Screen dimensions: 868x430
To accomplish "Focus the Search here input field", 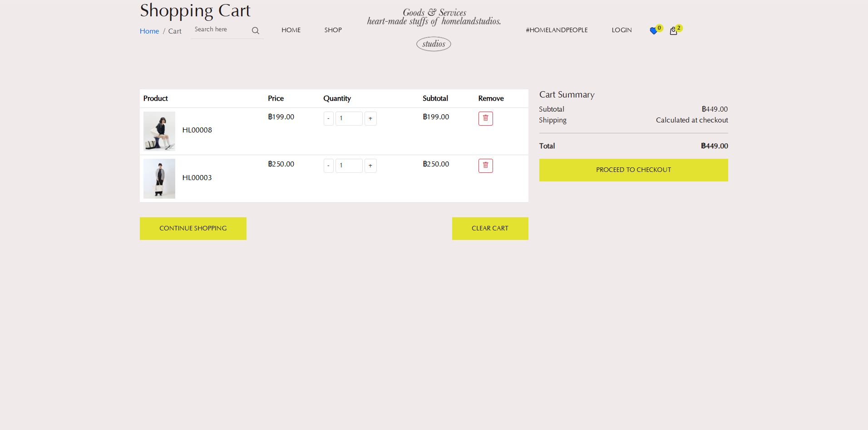I will pyautogui.click(x=220, y=29).
